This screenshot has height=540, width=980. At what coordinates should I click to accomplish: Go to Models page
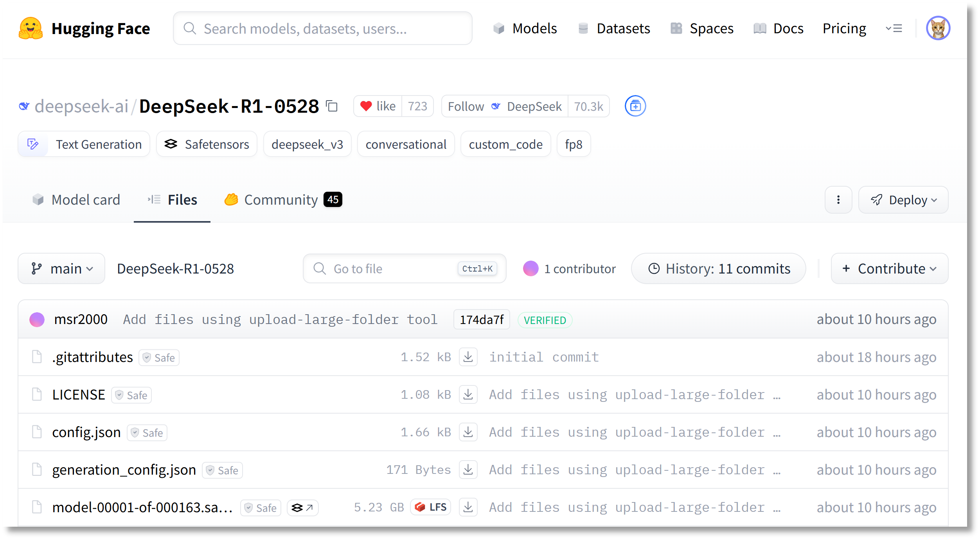coord(525,28)
